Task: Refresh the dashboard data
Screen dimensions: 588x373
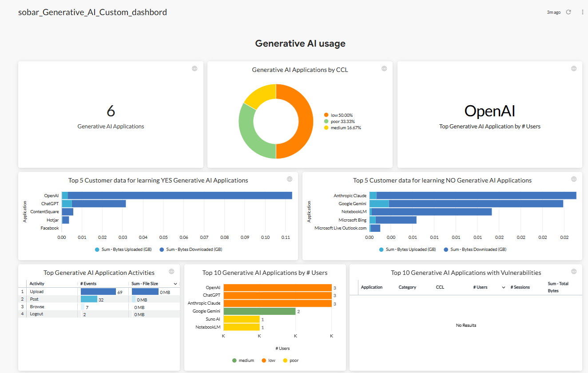Action: click(568, 12)
